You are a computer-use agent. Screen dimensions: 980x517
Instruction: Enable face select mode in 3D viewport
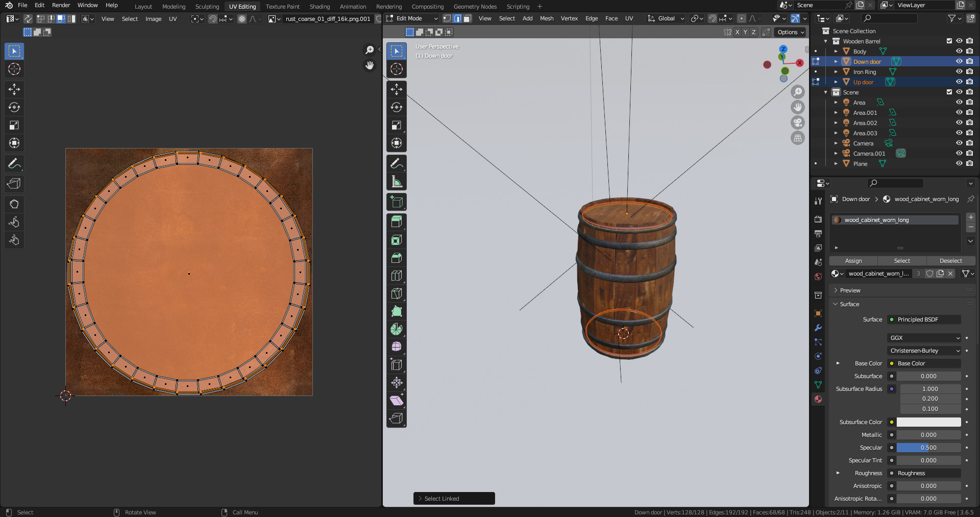coord(468,18)
